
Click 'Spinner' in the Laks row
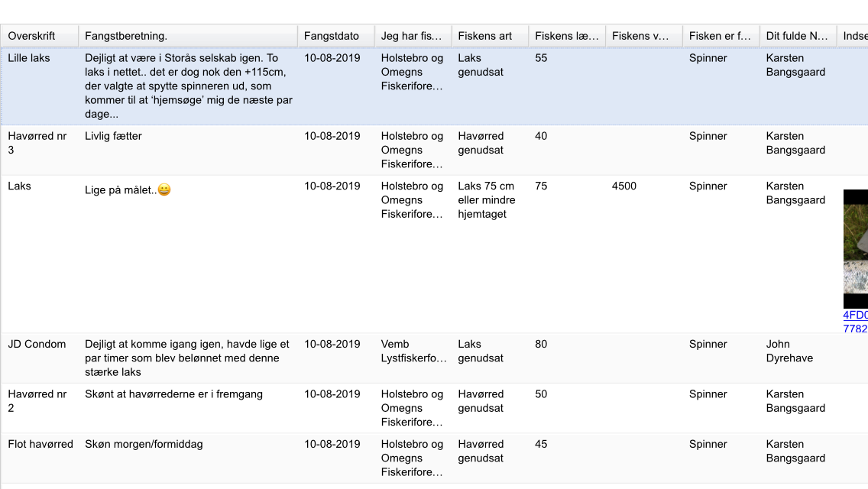708,186
